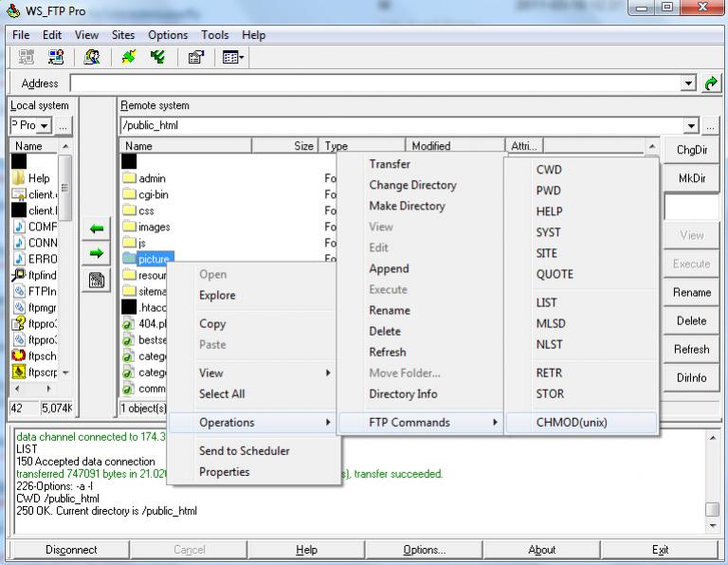Screen dimensions: 728x565
Task: Click the Options... button at bottom
Action: pos(425,550)
